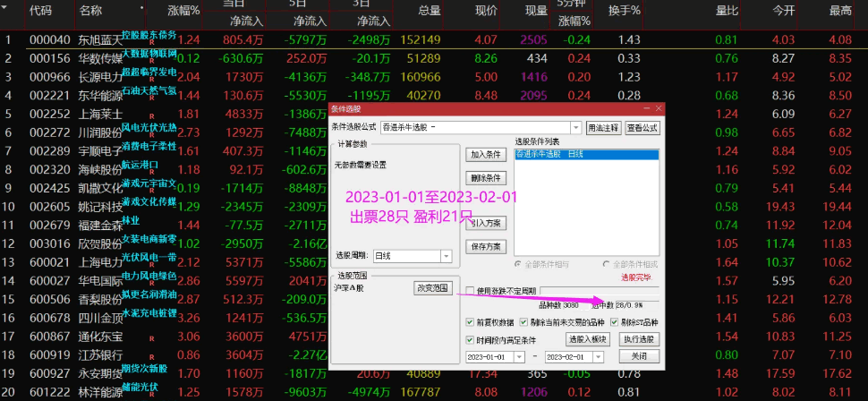Screen dimensions: 868x401
Task: Select stock name 凯撒文化
Action: pos(101,188)
